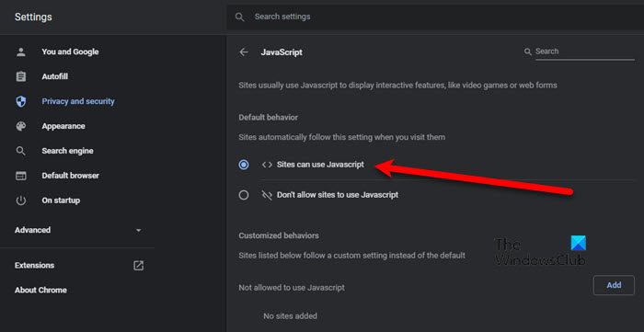Open the Appearance settings section
This screenshot has height=332, width=644.
pos(63,126)
